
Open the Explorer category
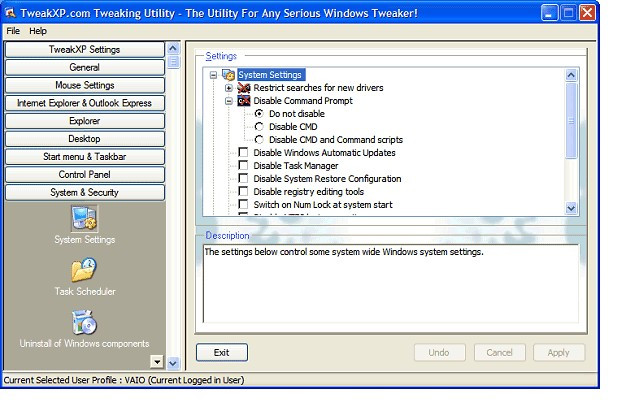pos(84,121)
